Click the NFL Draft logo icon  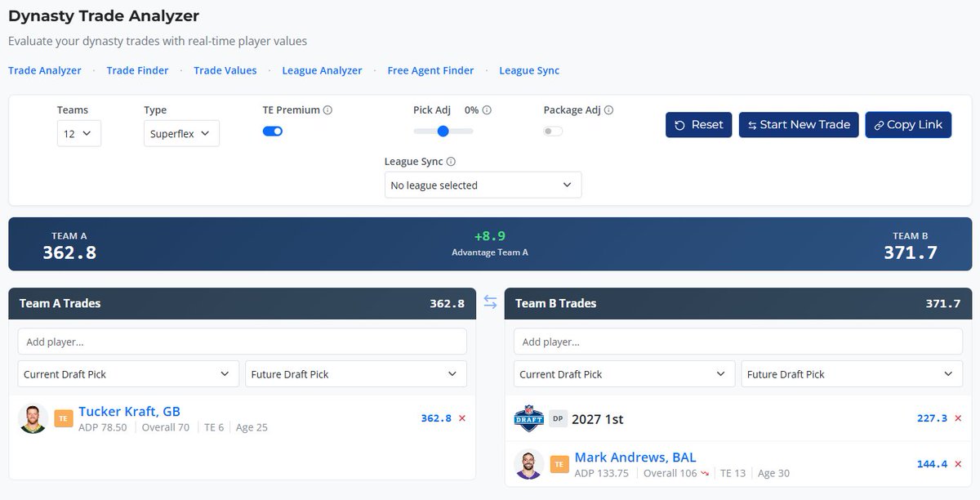tap(529, 418)
